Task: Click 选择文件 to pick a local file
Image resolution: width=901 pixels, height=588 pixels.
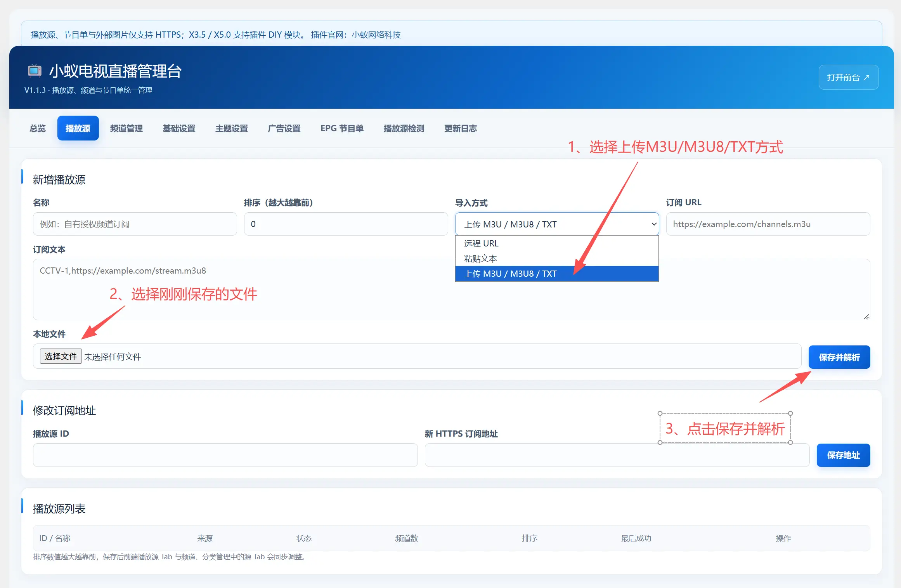Action: click(x=61, y=356)
